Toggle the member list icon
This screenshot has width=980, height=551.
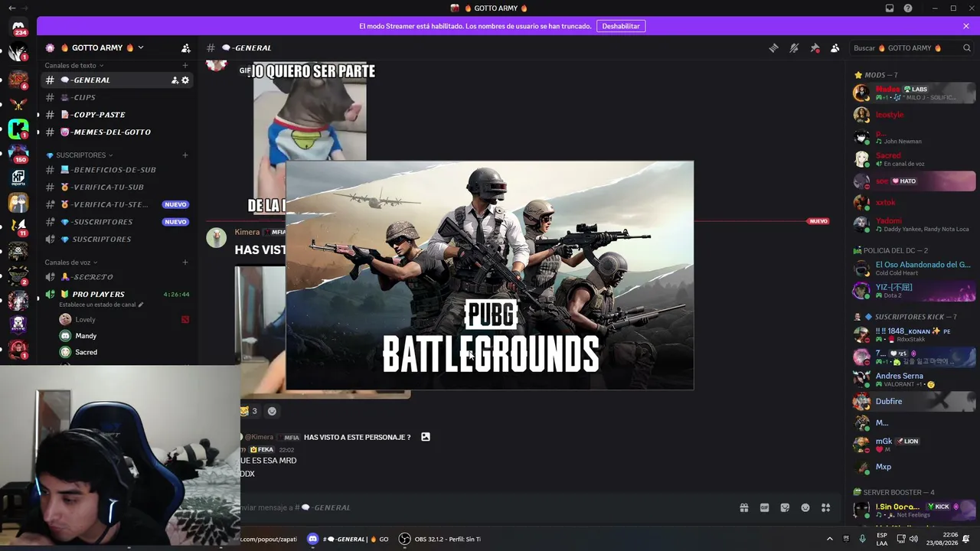(835, 48)
